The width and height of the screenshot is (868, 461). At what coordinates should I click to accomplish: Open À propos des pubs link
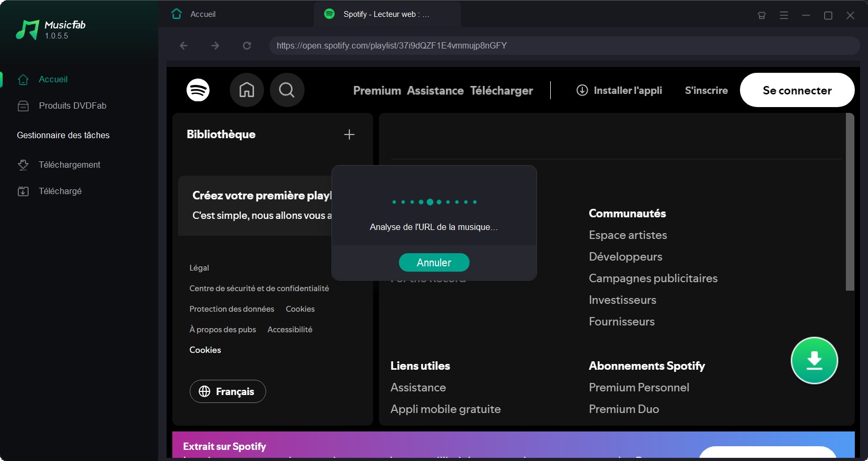(x=222, y=330)
